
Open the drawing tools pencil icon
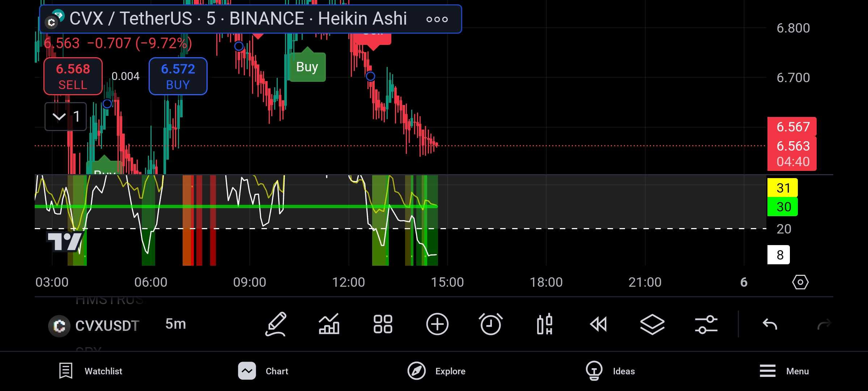coord(276,324)
